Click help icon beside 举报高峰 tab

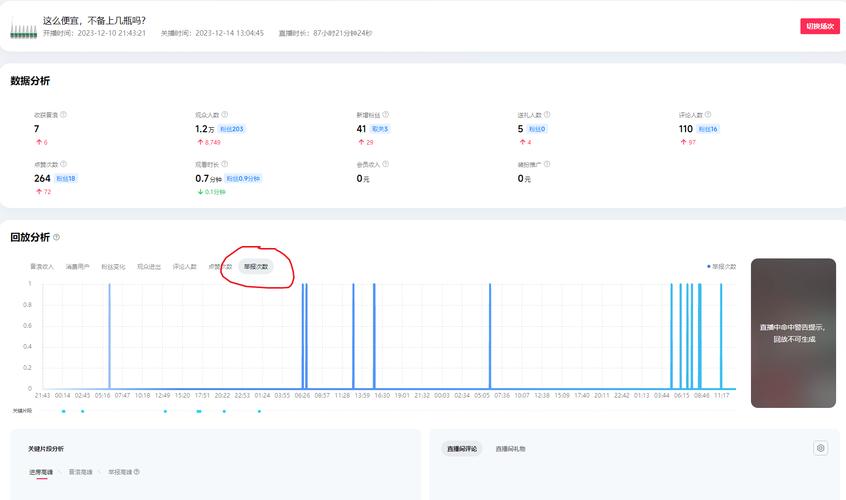(x=137, y=472)
